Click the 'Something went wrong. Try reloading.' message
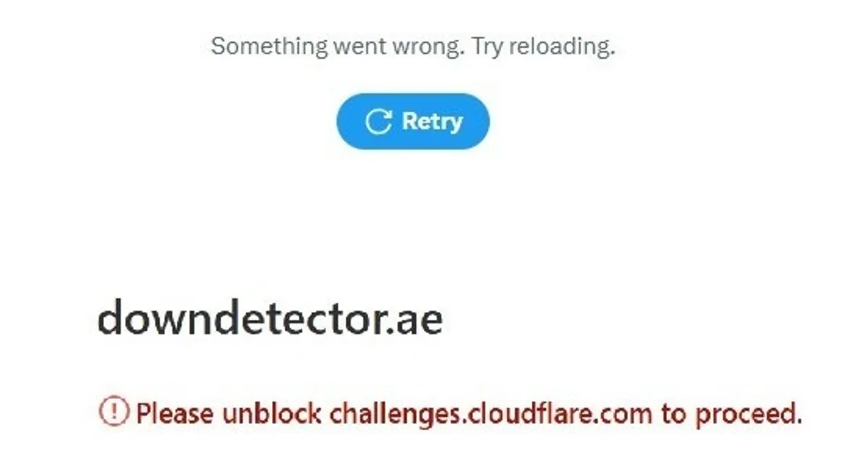 point(413,47)
